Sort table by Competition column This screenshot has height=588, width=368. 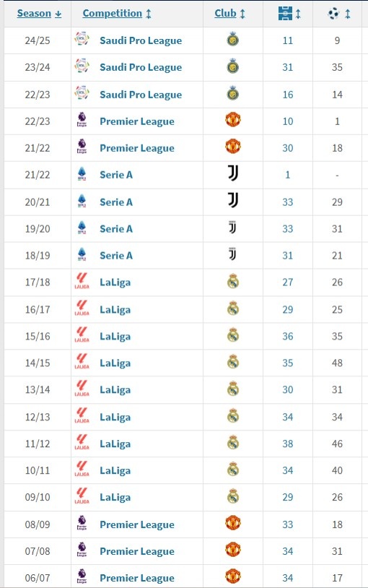click(117, 14)
